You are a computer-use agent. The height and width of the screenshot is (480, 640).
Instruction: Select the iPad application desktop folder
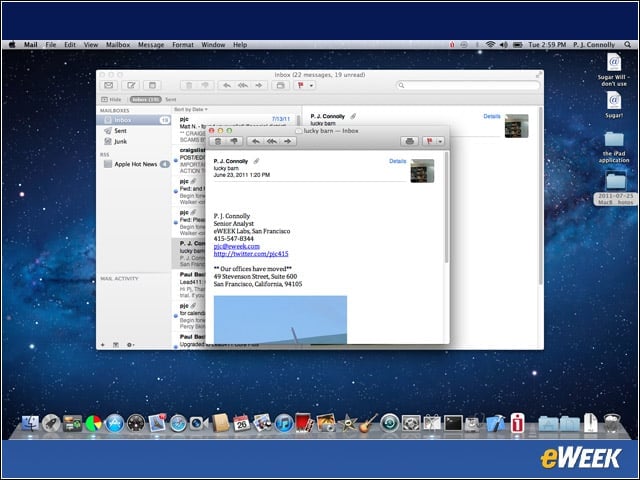(614, 147)
